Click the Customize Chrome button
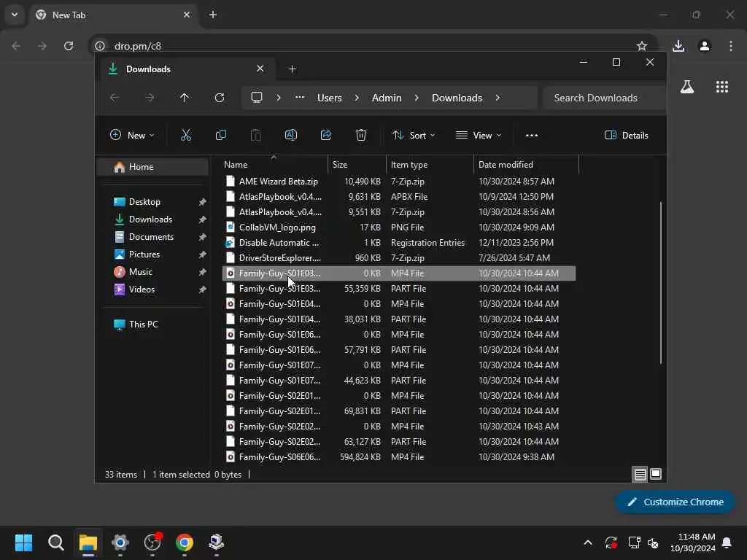 675,502
